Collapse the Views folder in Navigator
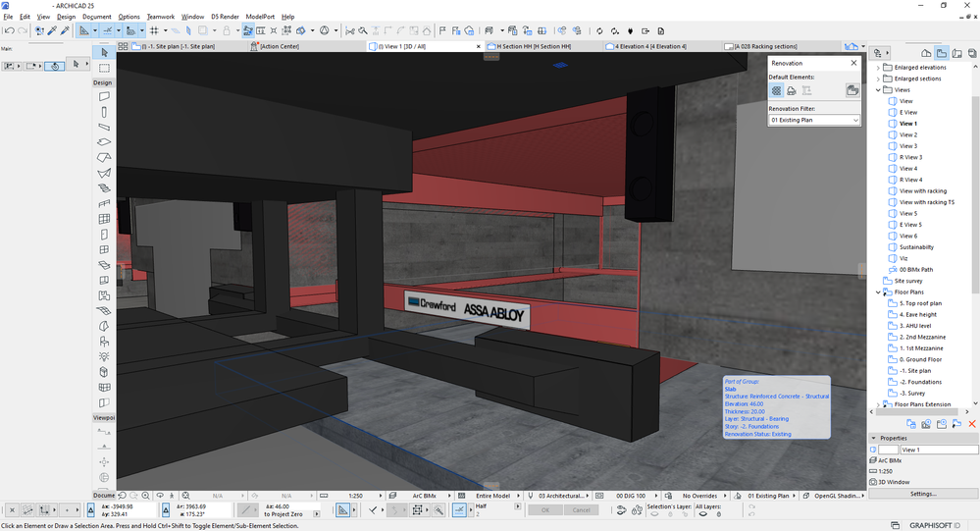The height and width of the screenshot is (531, 980). point(879,89)
